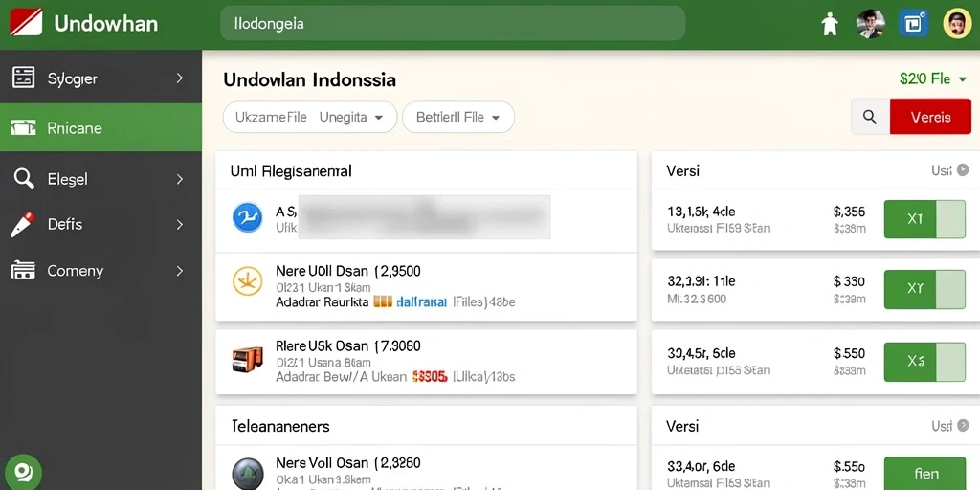This screenshot has width=980, height=490.
Task: Open the blurred AS list row
Action: click(x=426, y=221)
